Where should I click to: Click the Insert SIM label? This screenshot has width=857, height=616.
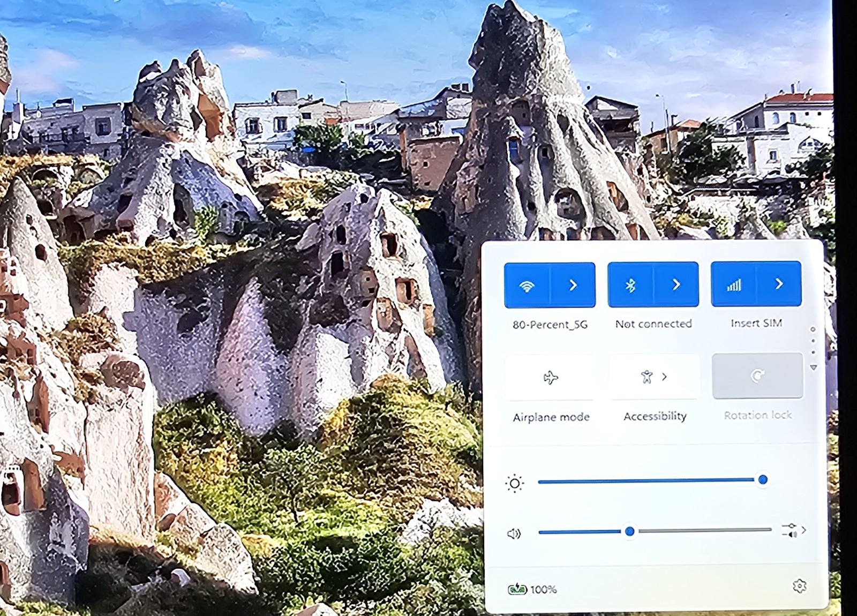(756, 323)
